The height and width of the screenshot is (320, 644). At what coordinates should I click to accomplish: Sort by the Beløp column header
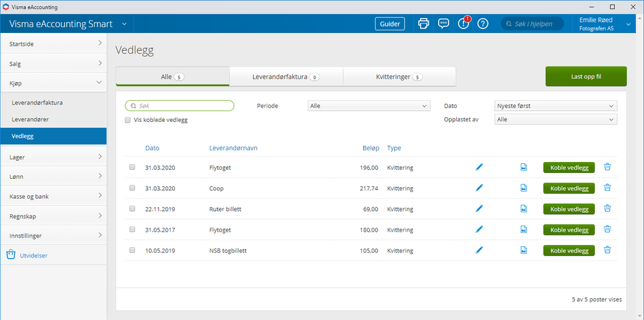pyautogui.click(x=371, y=148)
